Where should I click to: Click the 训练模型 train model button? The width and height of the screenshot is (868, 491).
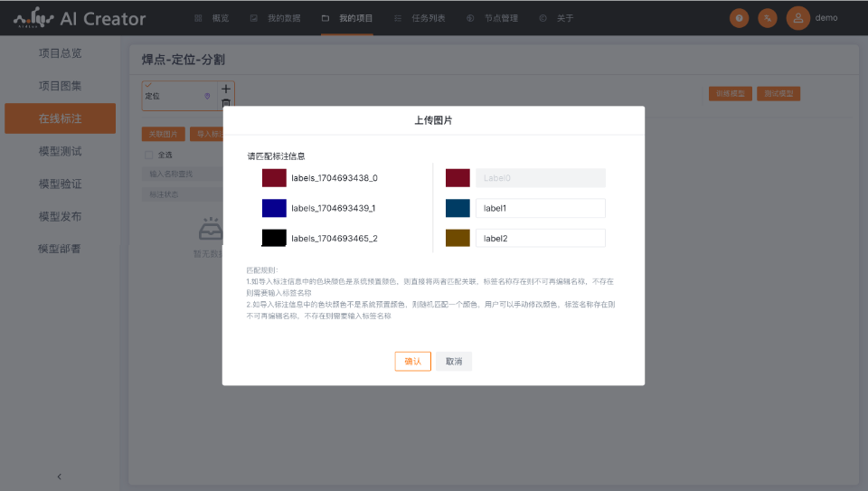[731, 94]
